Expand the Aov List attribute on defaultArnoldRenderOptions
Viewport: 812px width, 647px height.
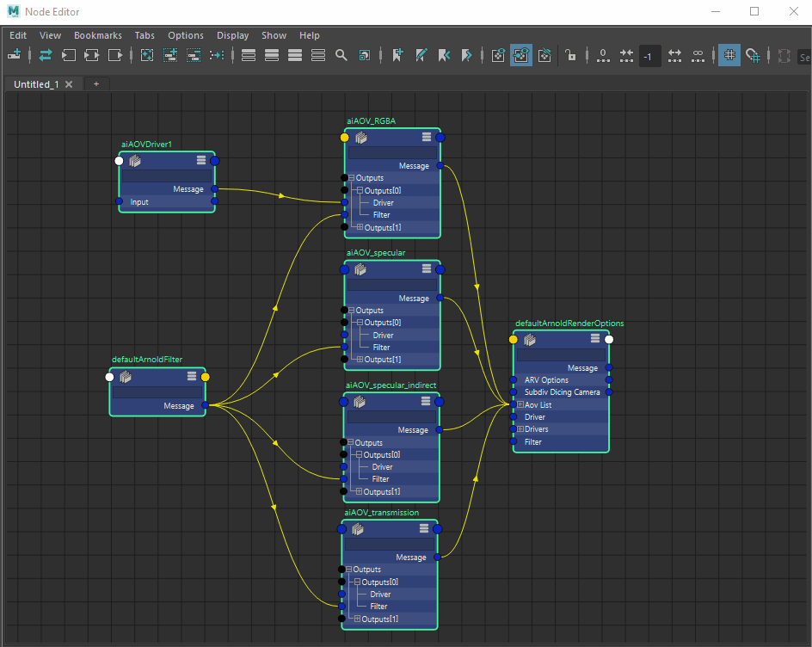(520, 404)
